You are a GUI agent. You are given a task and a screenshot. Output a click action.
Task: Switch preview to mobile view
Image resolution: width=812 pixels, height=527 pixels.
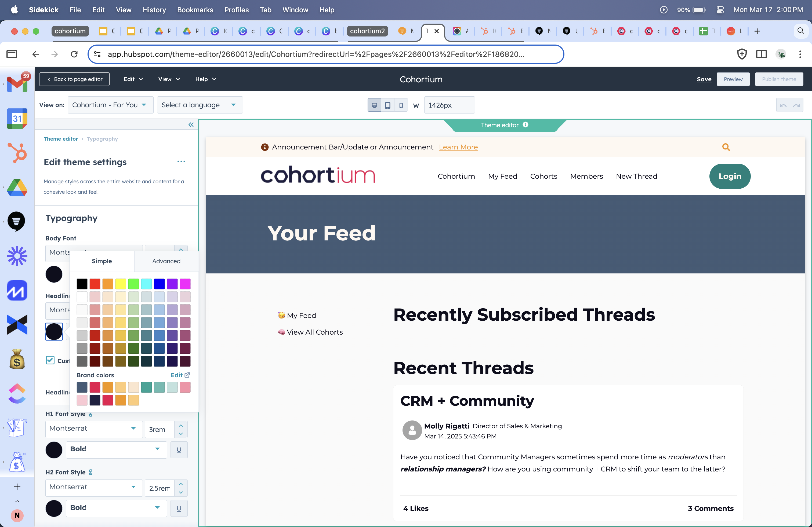(401, 105)
